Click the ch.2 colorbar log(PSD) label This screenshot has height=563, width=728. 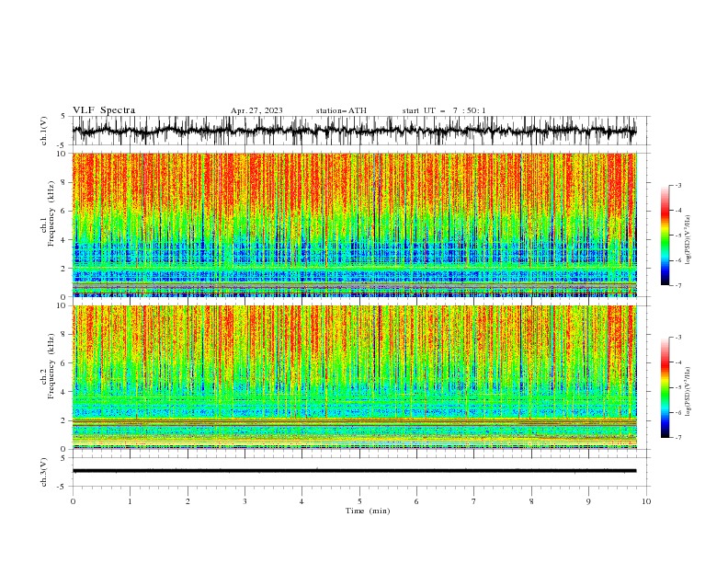tap(688, 392)
